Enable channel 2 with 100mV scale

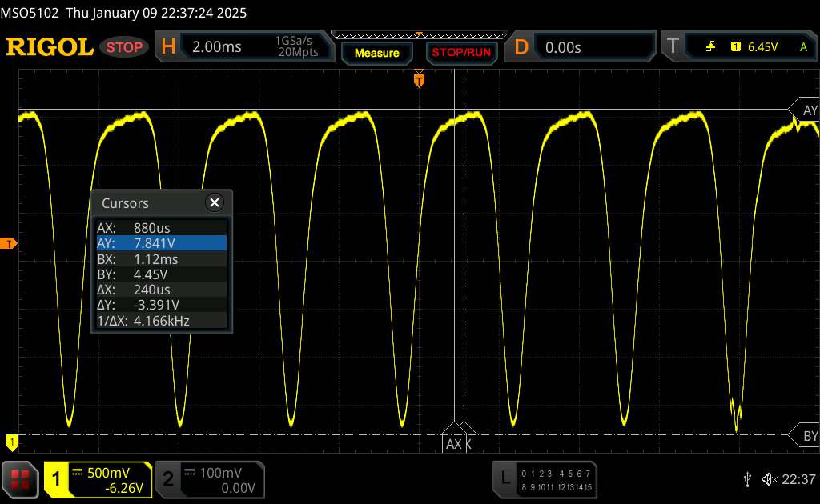208,478
